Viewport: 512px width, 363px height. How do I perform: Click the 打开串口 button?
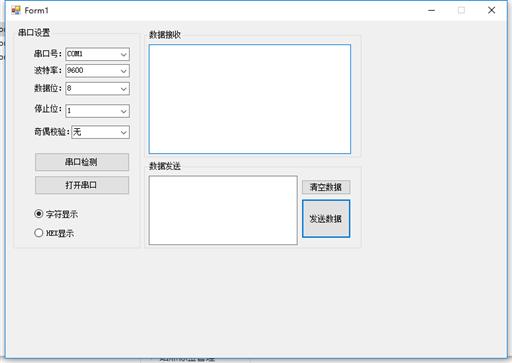tap(82, 185)
